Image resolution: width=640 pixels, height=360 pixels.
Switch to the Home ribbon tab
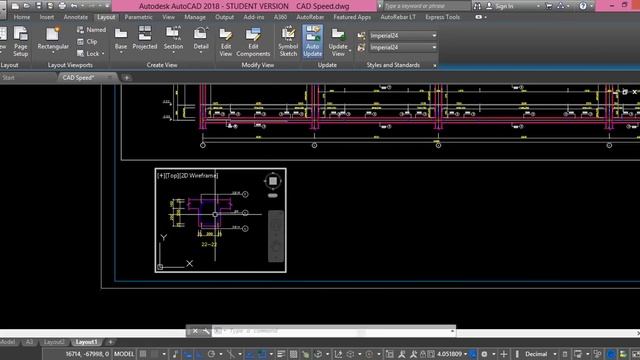click(x=22, y=17)
